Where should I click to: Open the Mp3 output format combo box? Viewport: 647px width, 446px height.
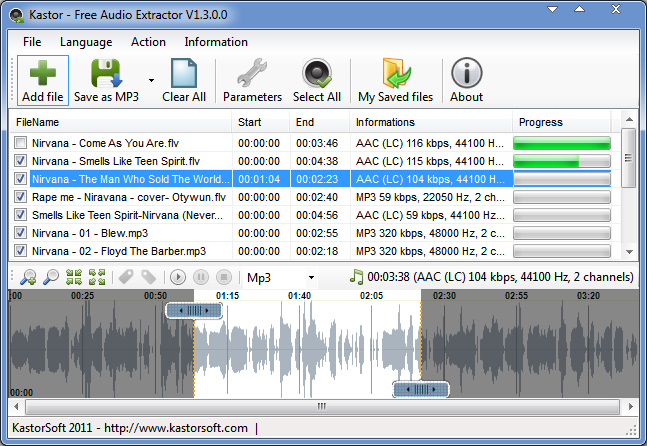click(x=280, y=278)
